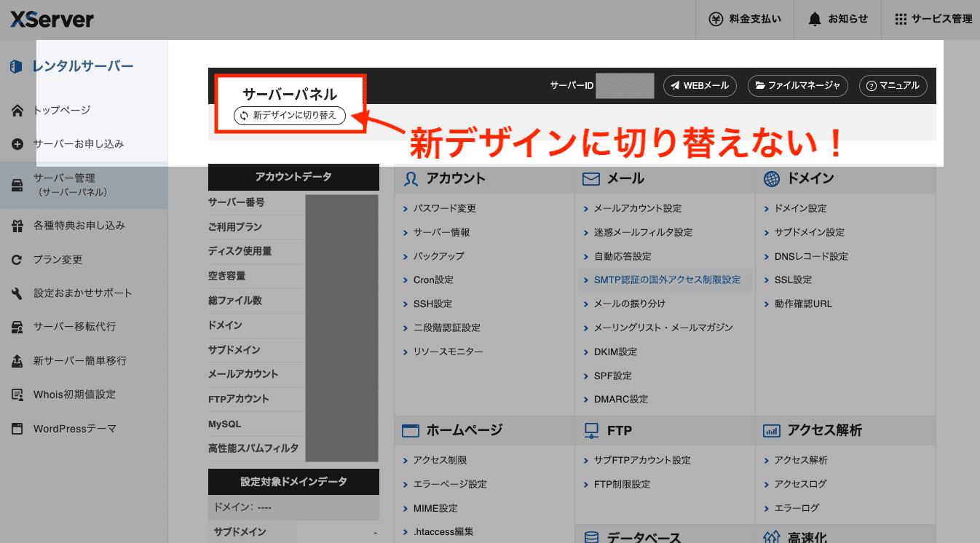Open MIME設定 link
The width and height of the screenshot is (980, 543).
tap(435, 508)
